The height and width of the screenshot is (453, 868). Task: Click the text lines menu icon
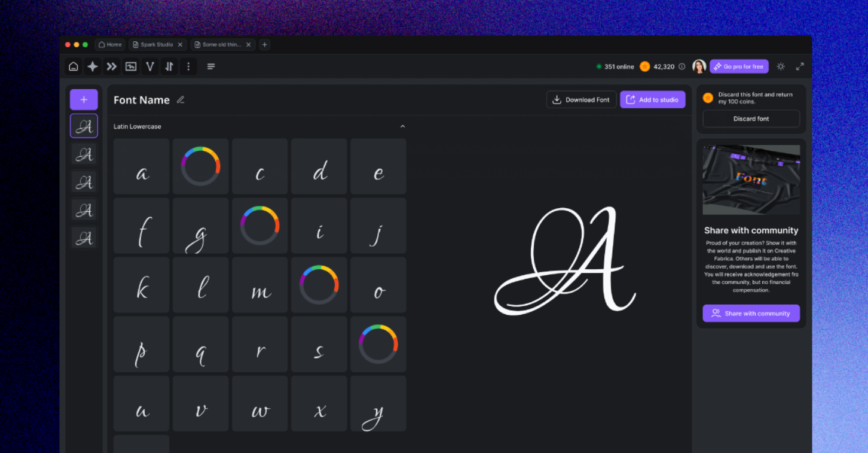[x=211, y=66]
